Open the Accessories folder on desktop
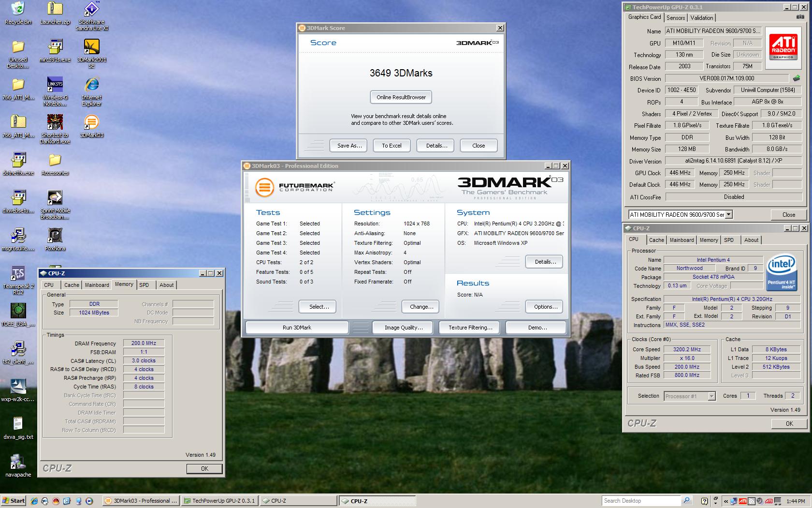This screenshot has width=812, height=508. (x=55, y=164)
